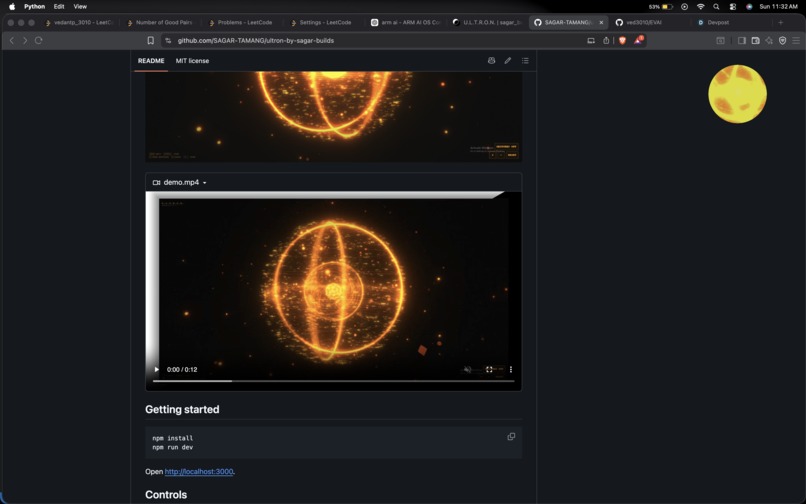Viewport: 806px width, 504px height.
Task: Open Siri from the menu bar
Action: point(749,6)
